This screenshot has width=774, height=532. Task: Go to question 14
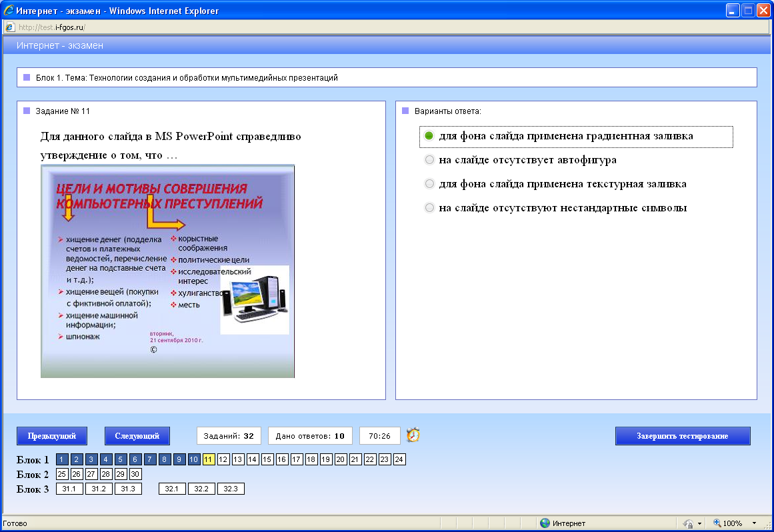[x=252, y=459]
